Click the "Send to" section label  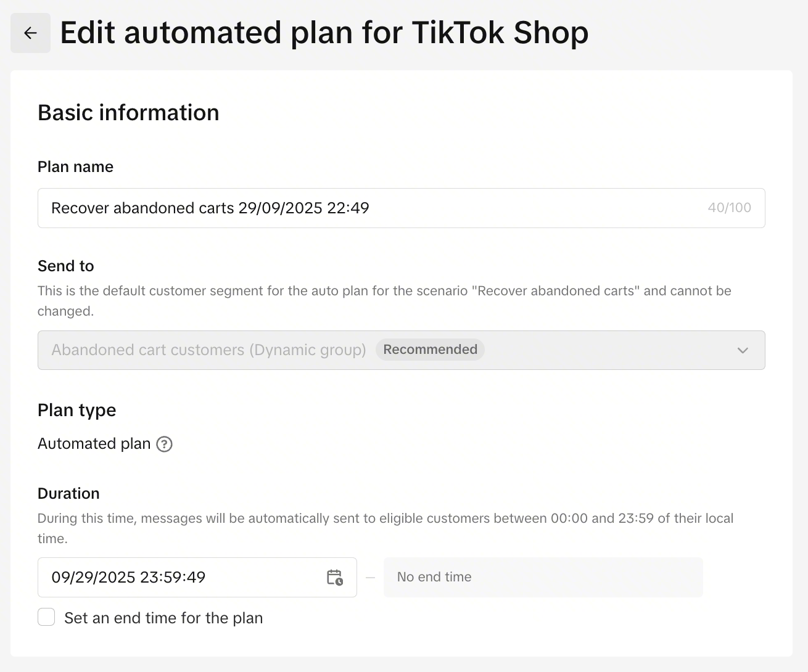pos(65,266)
